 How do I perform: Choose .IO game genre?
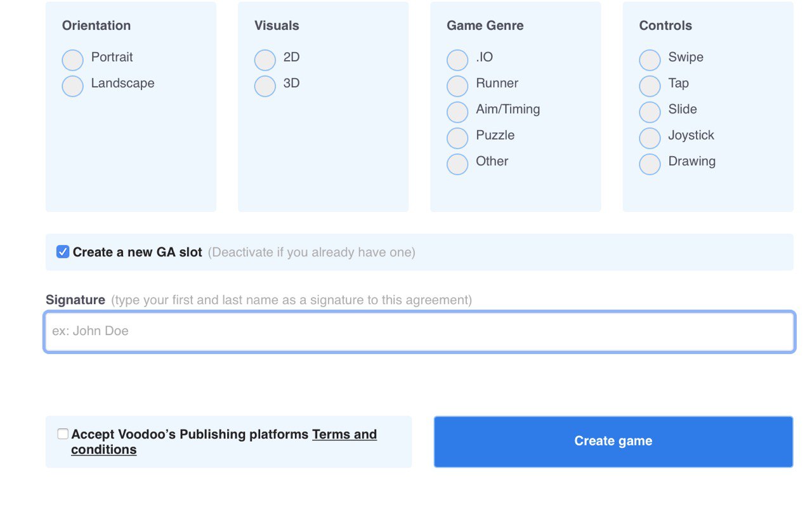[x=457, y=60]
